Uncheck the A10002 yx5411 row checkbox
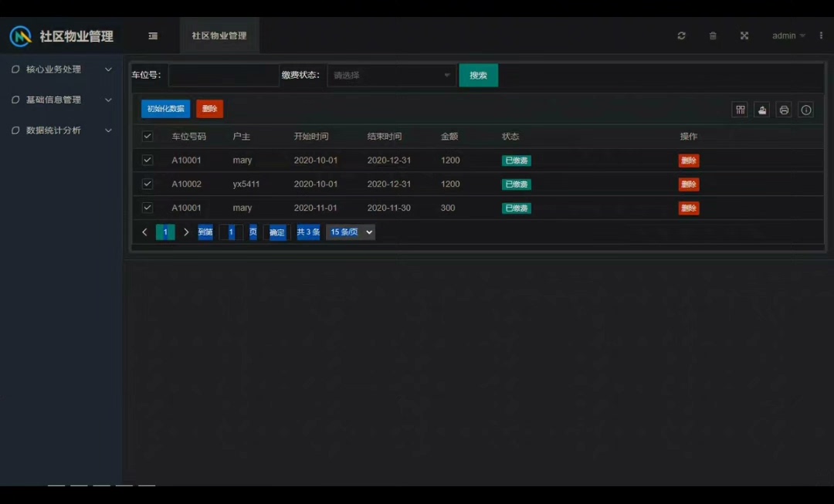The image size is (834, 504). click(x=147, y=184)
